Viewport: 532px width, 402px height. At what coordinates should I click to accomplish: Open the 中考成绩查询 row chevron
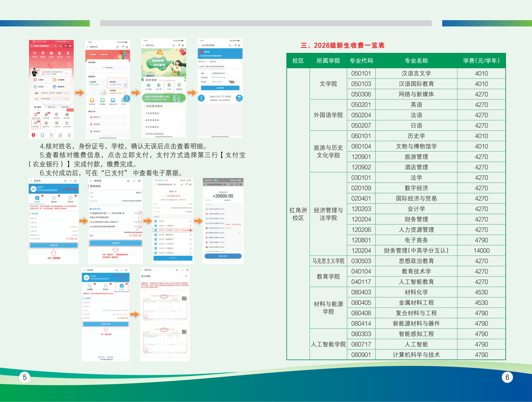tap(182, 113)
